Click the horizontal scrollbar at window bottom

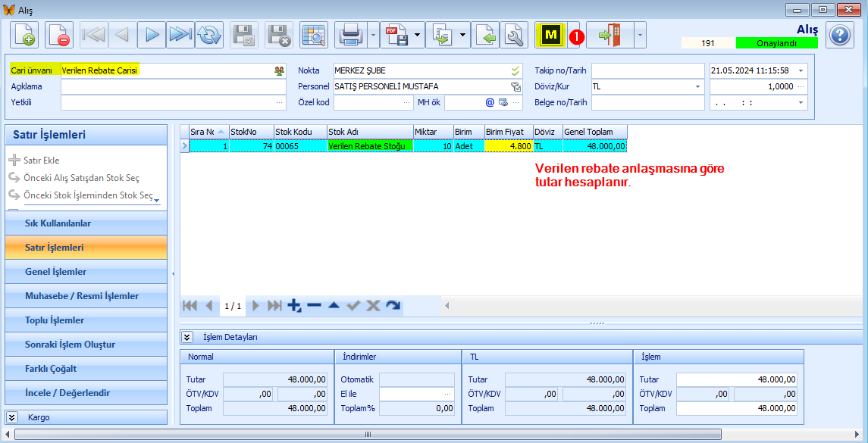click(x=368, y=435)
